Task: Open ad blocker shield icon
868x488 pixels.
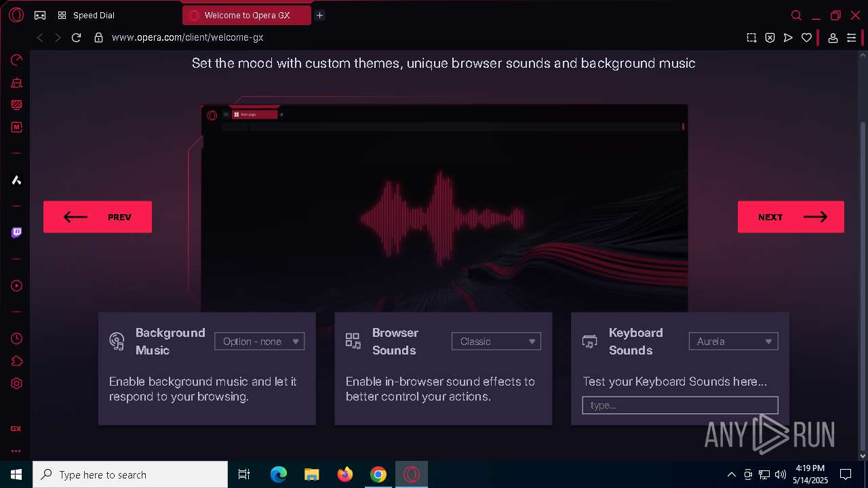Action: click(770, 38)
